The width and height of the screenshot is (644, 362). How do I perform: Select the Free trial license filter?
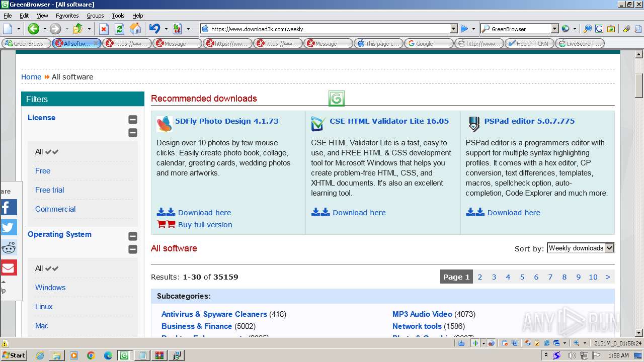[x=49, y=190]
